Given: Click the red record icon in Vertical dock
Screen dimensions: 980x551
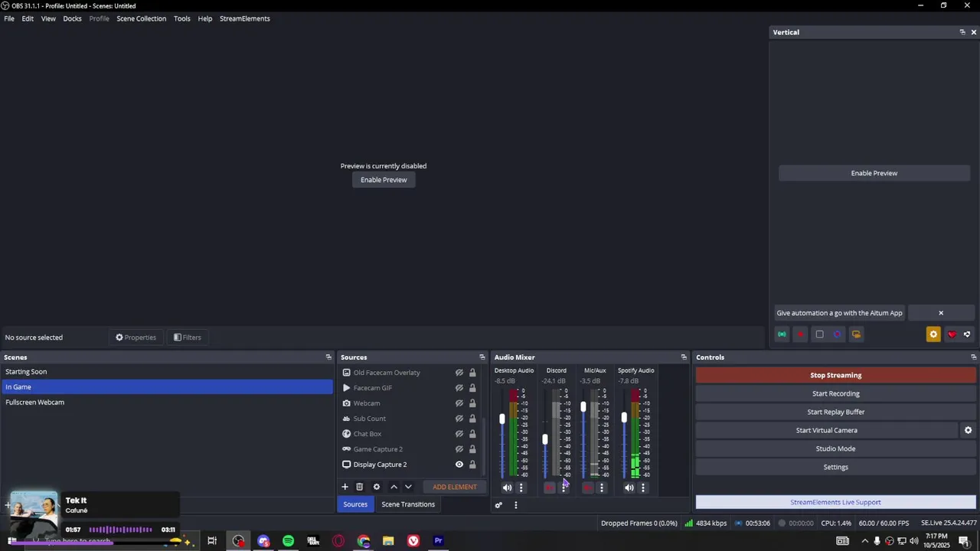Looking at the screenshot, I should tap(800, 334).
